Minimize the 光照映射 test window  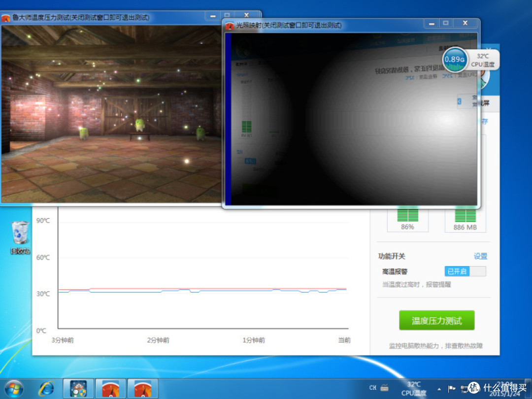point(431,24)
